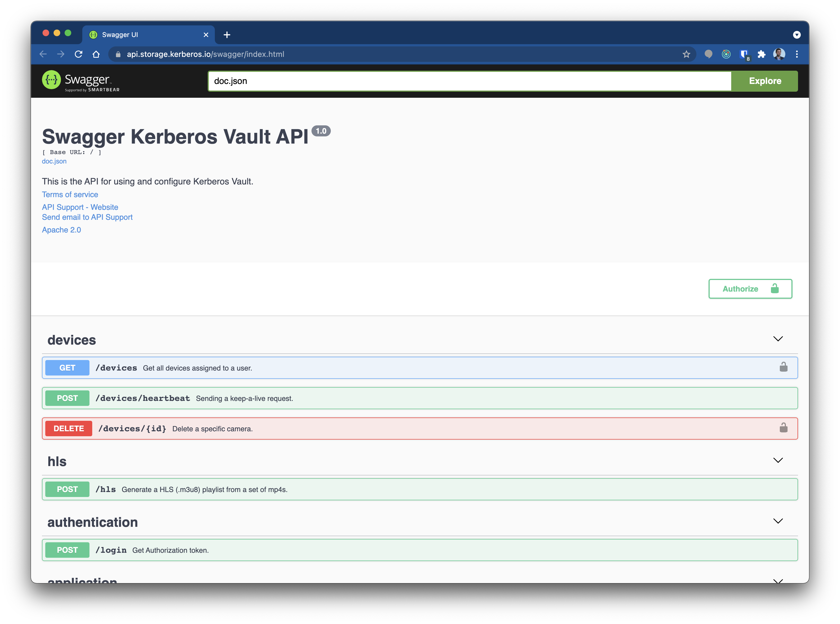Click the browser home icon
This screenshot has height=624, width=840.
pyautogui.click(x=96, y=54)
